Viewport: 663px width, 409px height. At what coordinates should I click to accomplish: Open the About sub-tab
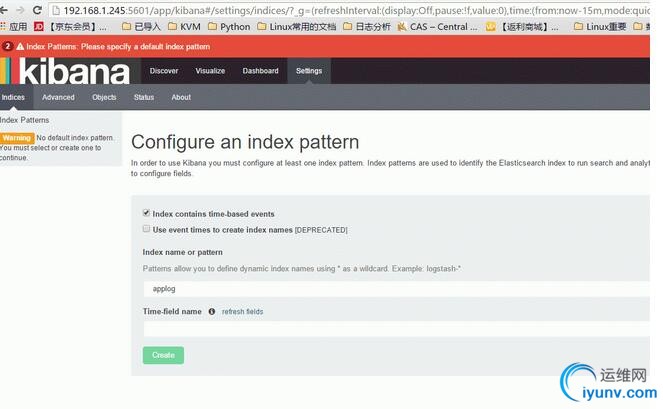point(181,97)
